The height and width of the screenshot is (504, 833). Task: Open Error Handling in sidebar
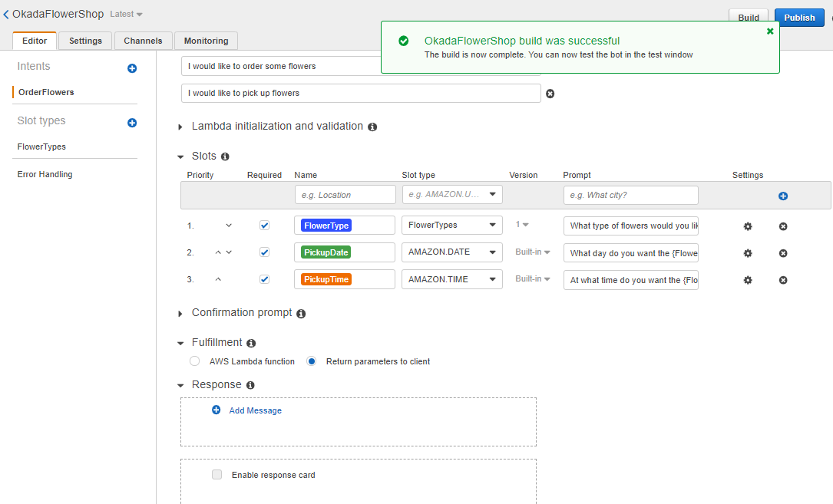click(x=45, y=175)
